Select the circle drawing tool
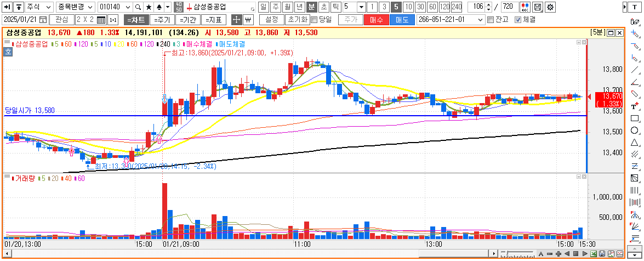 (635, 130)
